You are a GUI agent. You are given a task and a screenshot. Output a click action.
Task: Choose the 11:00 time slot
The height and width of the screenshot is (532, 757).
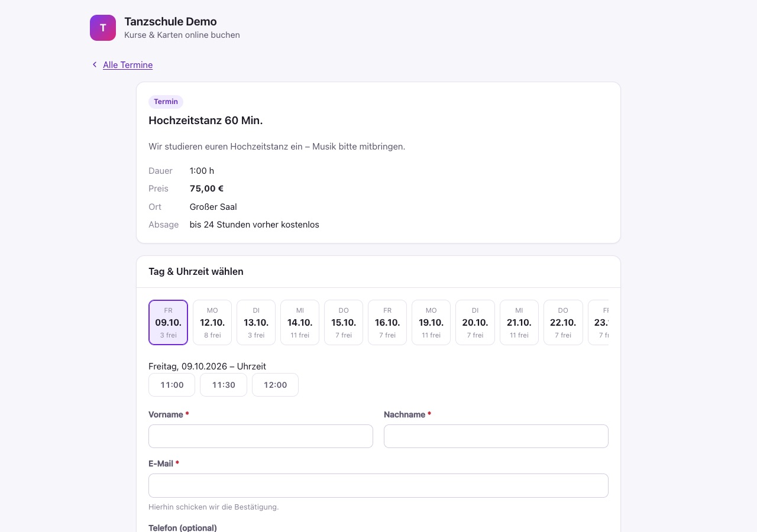172,385
